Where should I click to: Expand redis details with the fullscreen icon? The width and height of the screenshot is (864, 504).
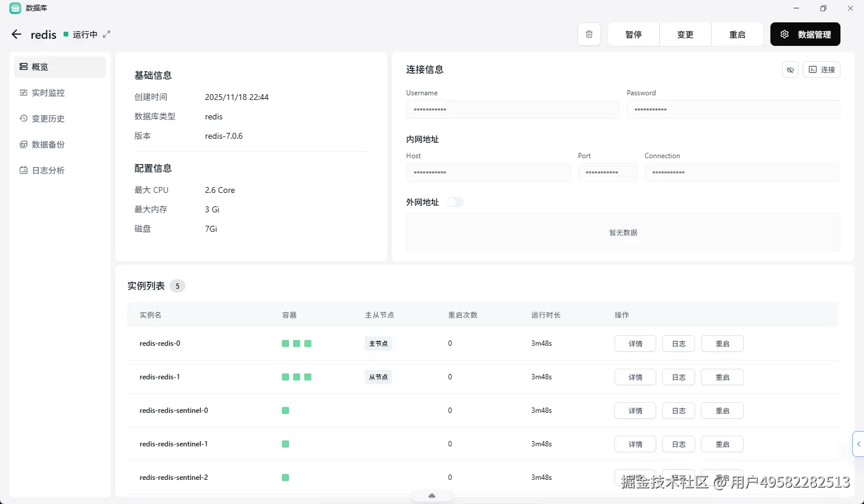click(x=107, y=35)
